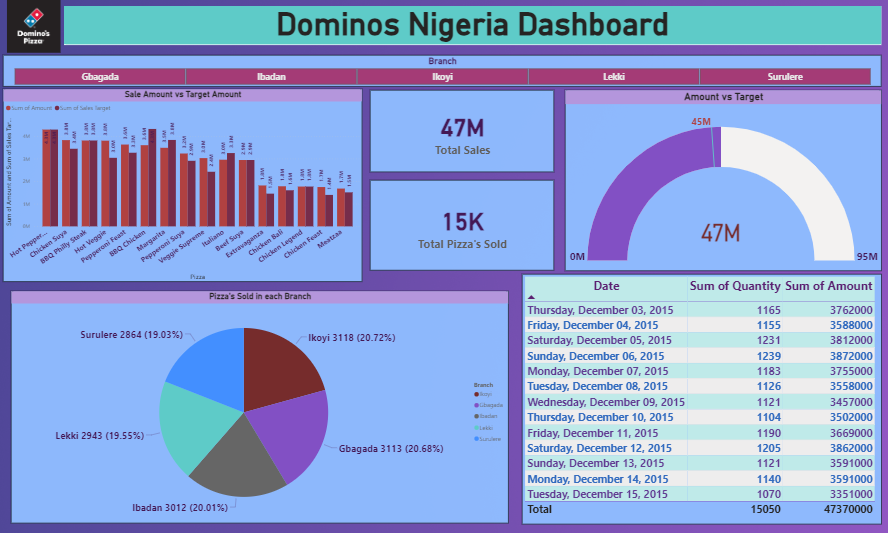Click the Gbagada legend dot in pie chart

[476, 405]
